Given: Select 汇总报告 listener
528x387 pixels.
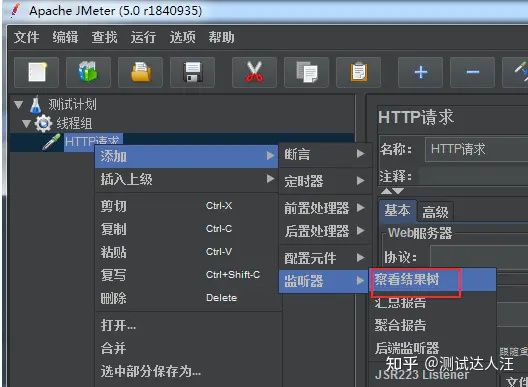Looking at the screenshot, I should pyautogui.click(x=433, y=302).
